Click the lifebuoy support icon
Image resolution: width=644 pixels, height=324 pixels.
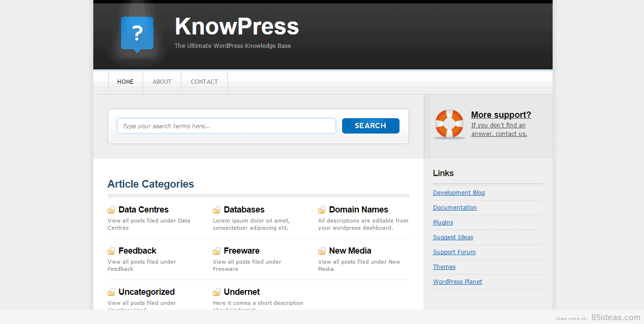[x=449, y=124]
